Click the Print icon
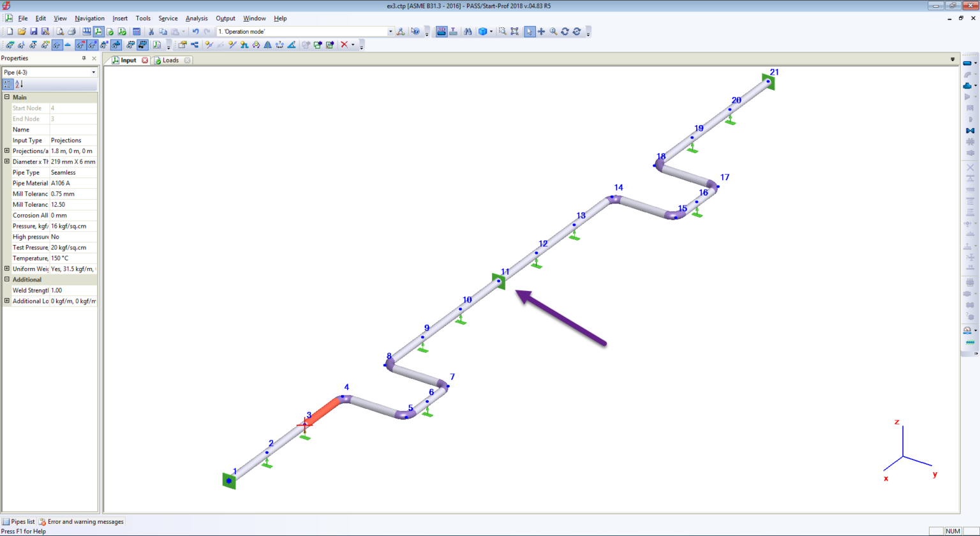The image size is (980, 536). tap(71, 31)
